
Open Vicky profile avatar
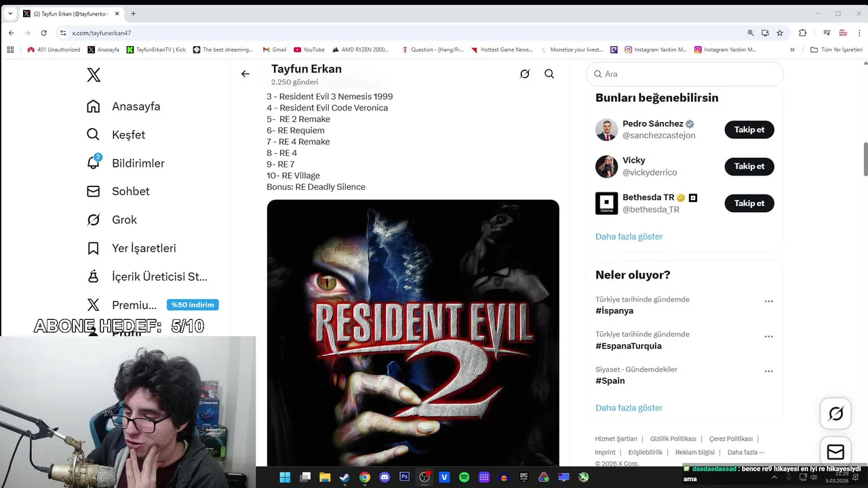[x=606, y=166]
